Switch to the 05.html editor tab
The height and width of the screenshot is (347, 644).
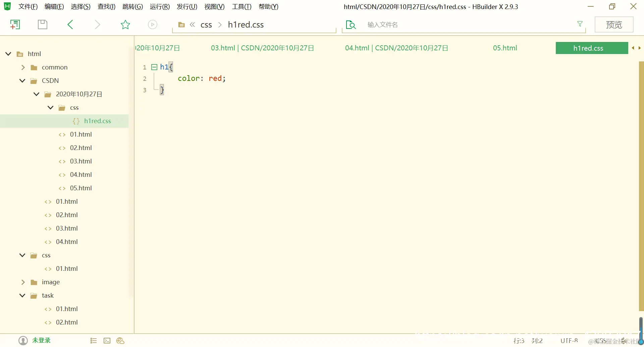505,48
